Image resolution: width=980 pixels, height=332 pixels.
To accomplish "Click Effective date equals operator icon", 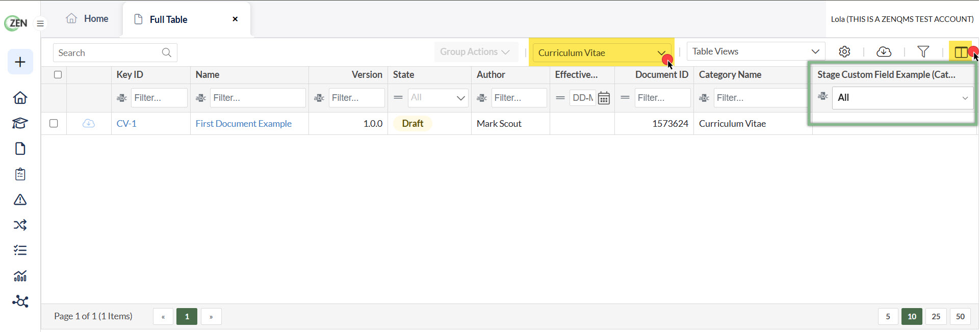I will [560, 97].
